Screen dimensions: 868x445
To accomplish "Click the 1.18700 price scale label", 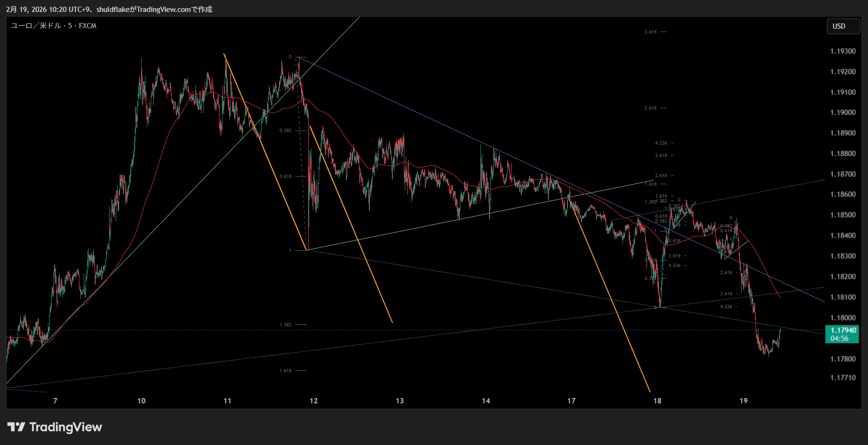I will pos(843,174).
